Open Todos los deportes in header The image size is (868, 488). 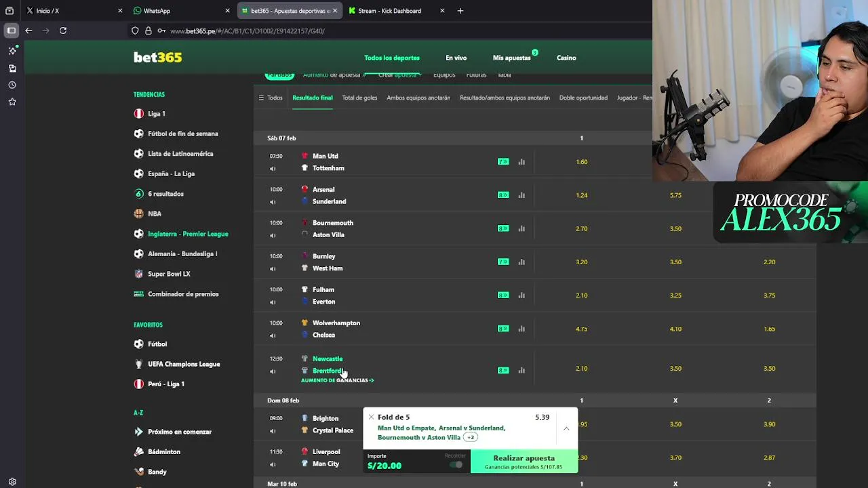pos(392,58)
